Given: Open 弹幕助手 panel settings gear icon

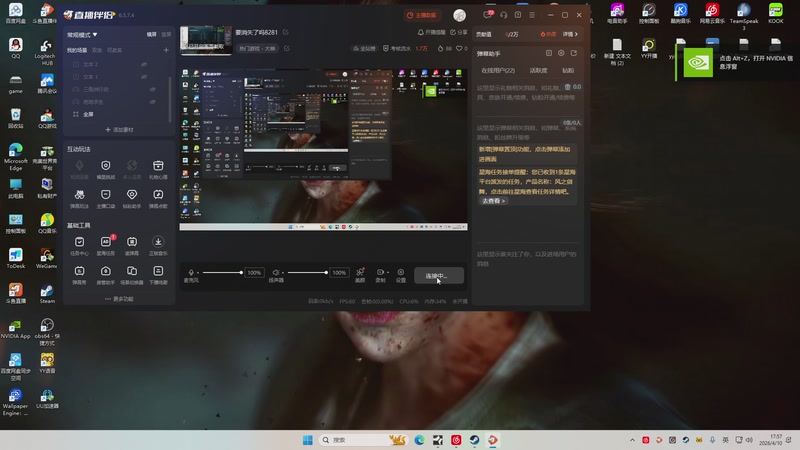Looking at the screenshot, I should (561, 53).
